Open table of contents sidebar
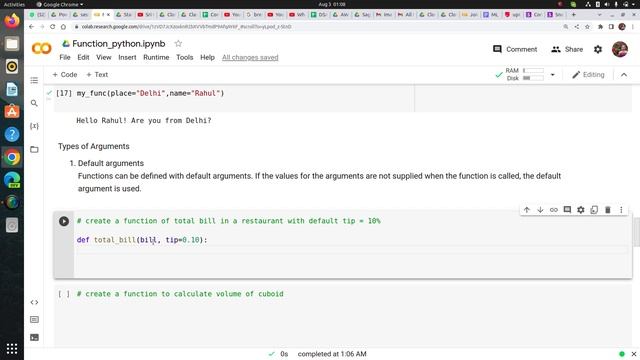The width and height of the screenshot is (640, 360). (x=34, y=80)
